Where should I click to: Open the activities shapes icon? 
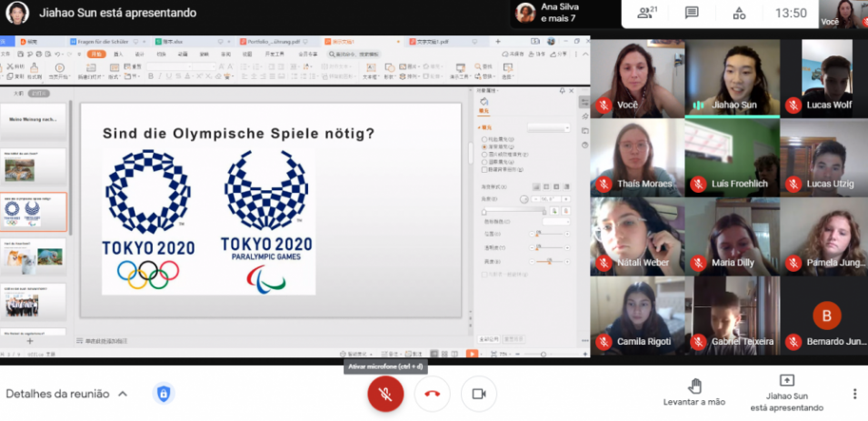tap(739, 13)
